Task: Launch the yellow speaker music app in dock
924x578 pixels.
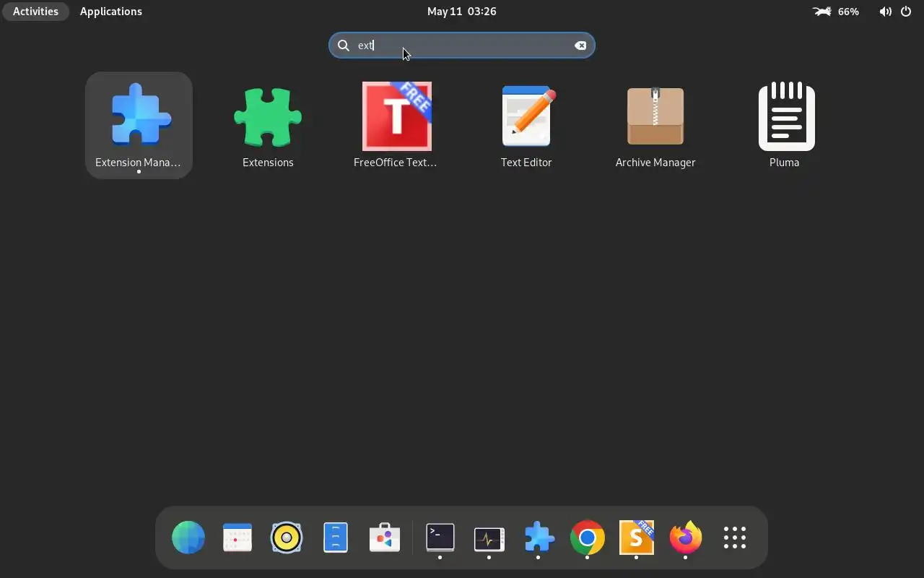Action: click(x=287, y=538)
